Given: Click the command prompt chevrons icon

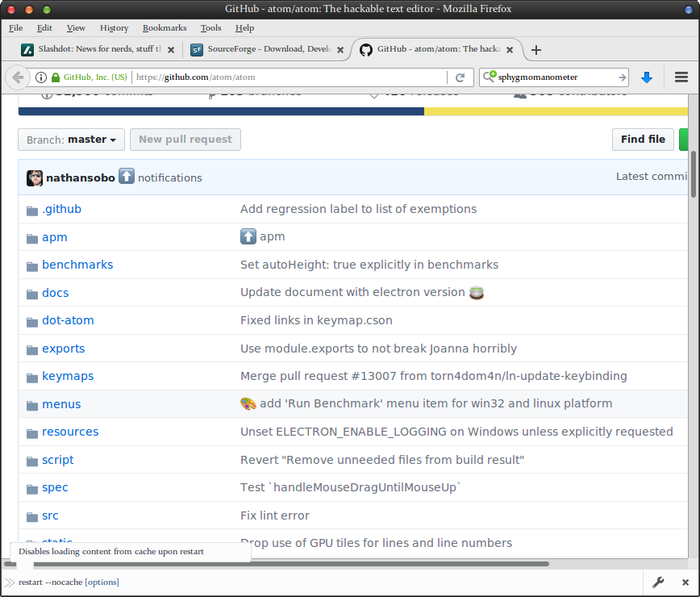Looking at the screenshot, I should (x=10, y=582).
